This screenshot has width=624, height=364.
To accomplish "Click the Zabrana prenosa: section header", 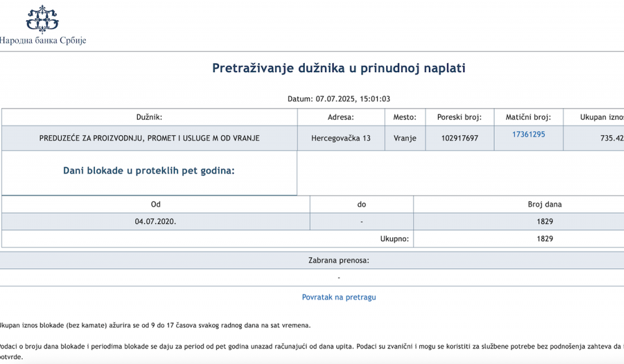I will click(312, 261).
